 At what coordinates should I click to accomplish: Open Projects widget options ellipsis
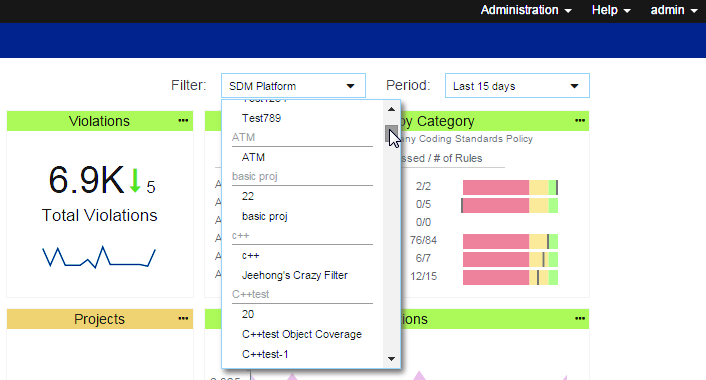point(183,319)
